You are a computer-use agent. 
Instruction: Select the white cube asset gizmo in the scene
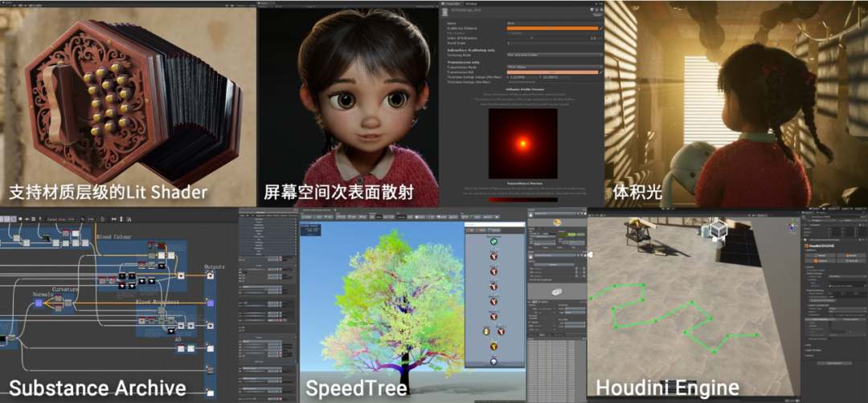719,230
